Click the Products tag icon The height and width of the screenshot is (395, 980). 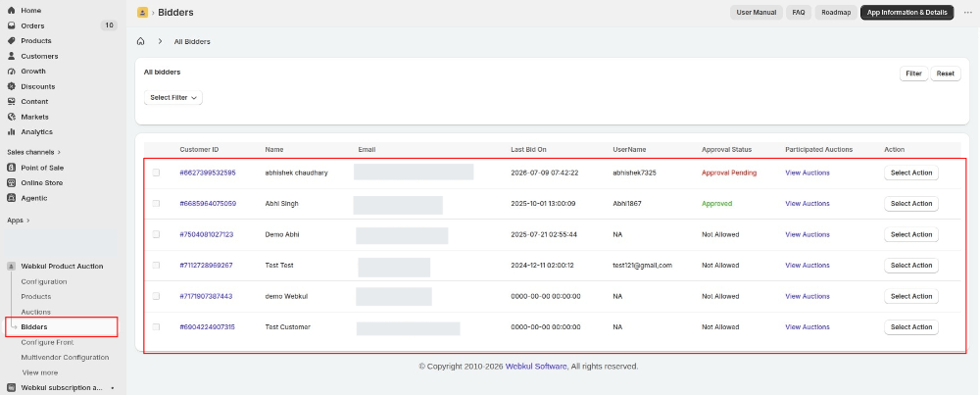pyautogui.click(x=11, y=40)
